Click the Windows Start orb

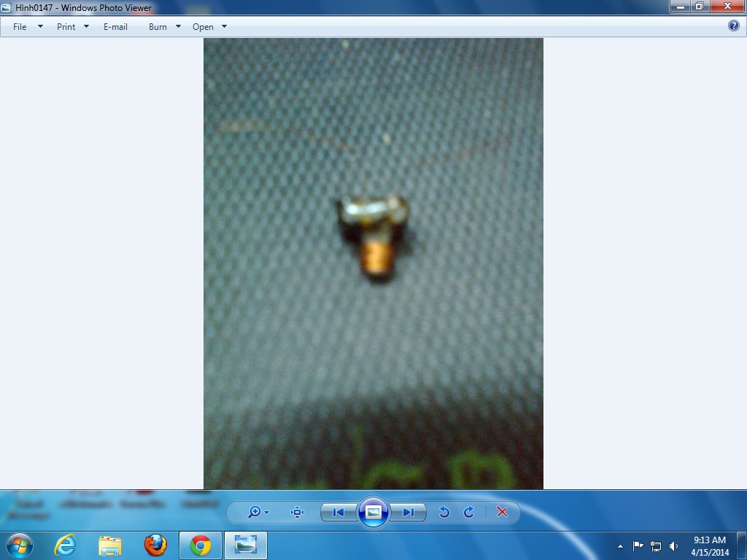pyautogui.click(x=20, y=545)
